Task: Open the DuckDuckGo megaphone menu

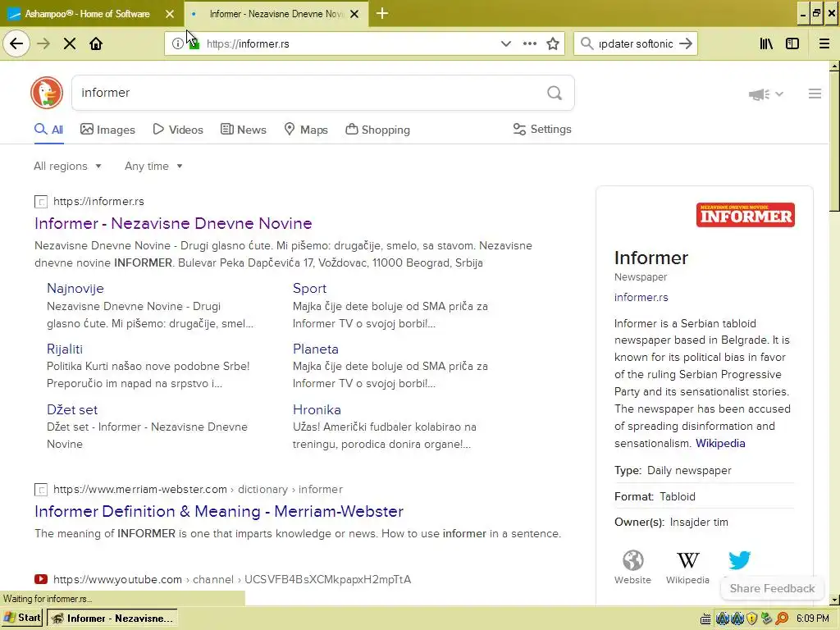Action: point(766,94)
